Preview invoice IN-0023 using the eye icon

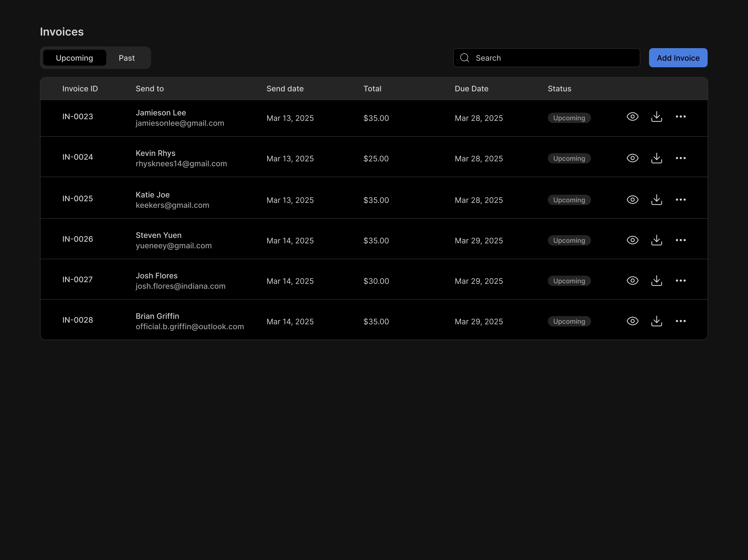click(632, 117)
